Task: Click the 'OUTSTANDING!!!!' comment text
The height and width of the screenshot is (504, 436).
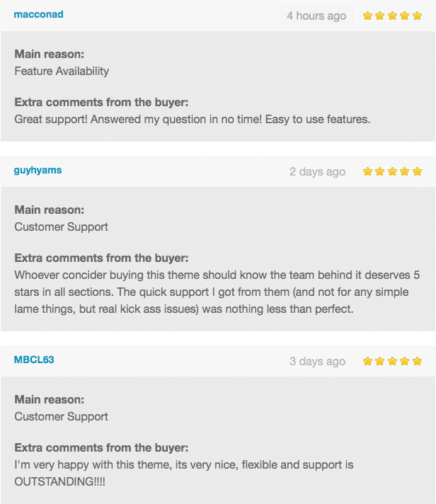Action: 59,481
